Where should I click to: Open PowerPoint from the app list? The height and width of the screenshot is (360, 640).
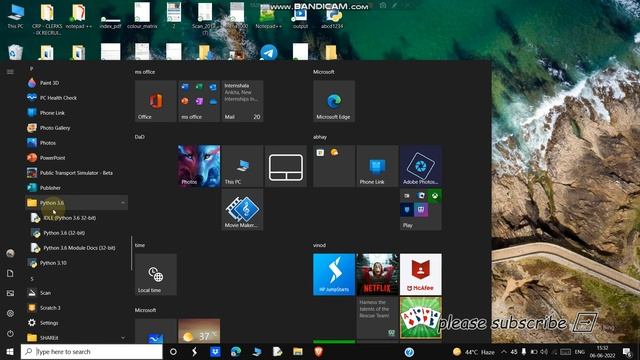[x=77, y=158]
